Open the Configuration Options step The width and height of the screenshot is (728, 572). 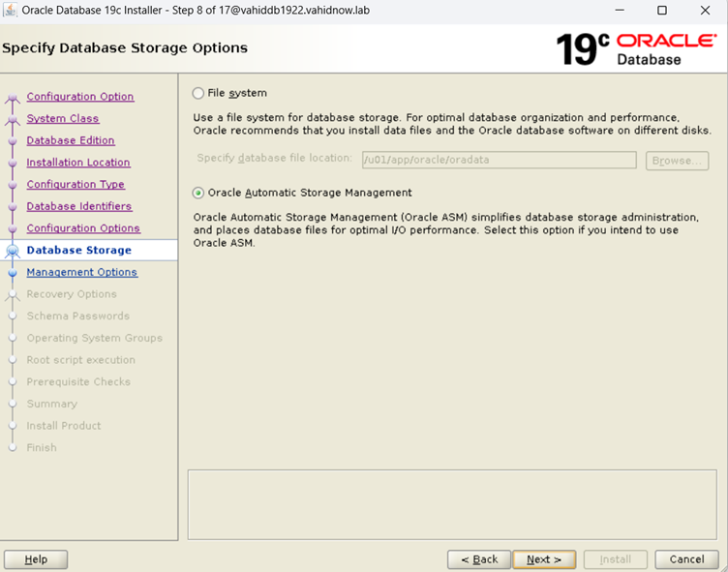[83, 228]
